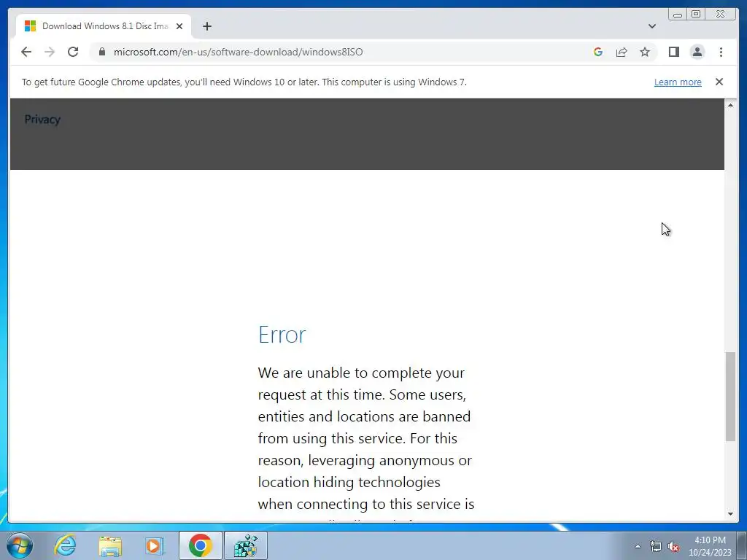Click the page scrollbar down arrow
Screen dimensions: 747x560
(x=730, y=514)
